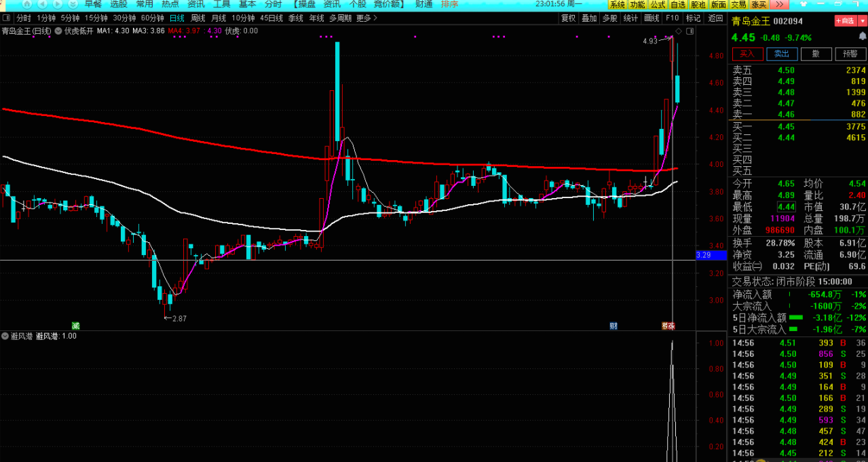Click the forward arrow navigation icon
Image resolution: width=868 pixels, height=462 pixels.
pos(58,4)
